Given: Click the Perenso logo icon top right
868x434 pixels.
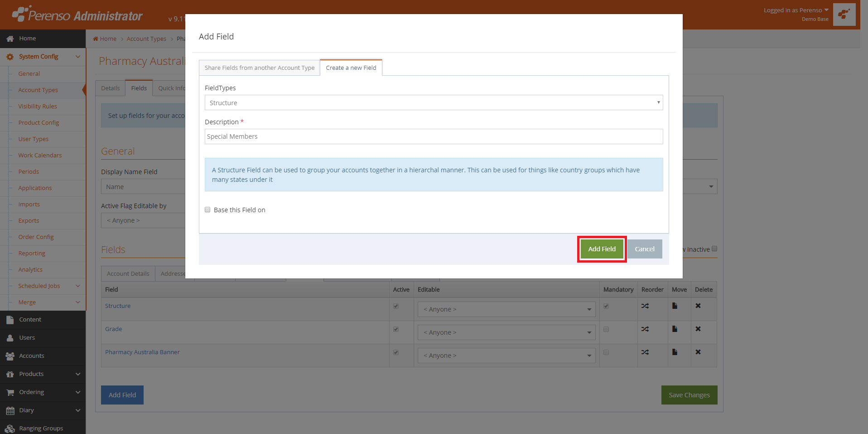Looking at the screenshot, I should click(844, 15).
